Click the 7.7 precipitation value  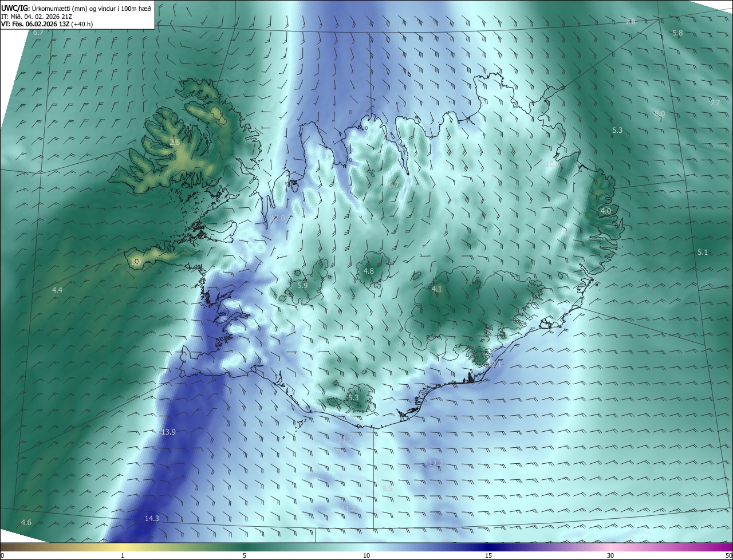pos(715,103)
